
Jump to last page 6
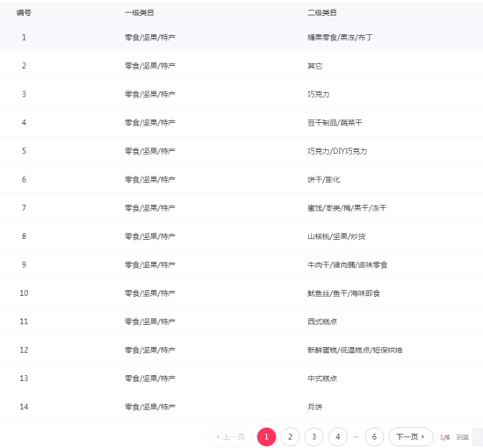click(x=374, y=437)
